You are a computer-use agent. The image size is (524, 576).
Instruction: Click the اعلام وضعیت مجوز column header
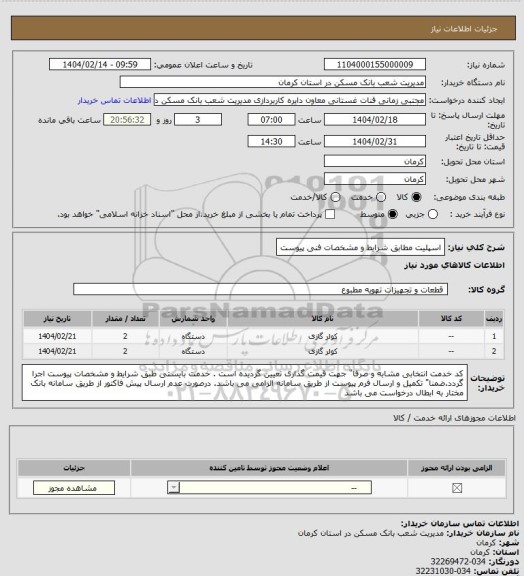(x=269, y=468)
